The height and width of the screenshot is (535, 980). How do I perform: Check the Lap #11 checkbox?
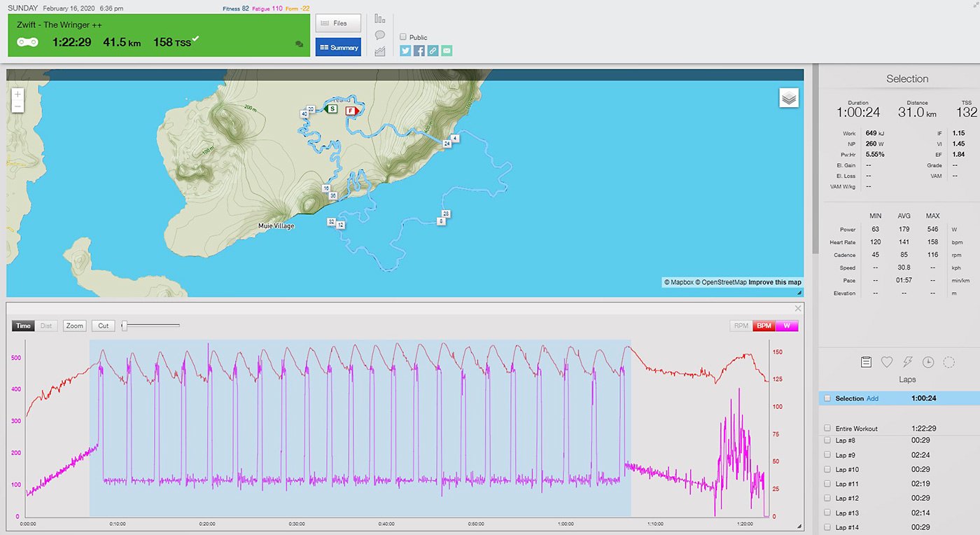pos(827,484)
